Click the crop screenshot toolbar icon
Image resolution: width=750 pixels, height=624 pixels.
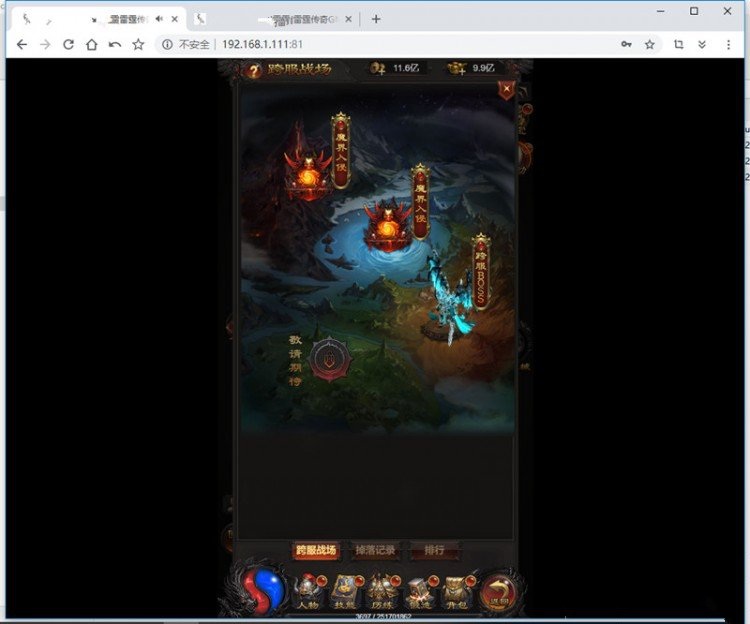coord(678,44)
